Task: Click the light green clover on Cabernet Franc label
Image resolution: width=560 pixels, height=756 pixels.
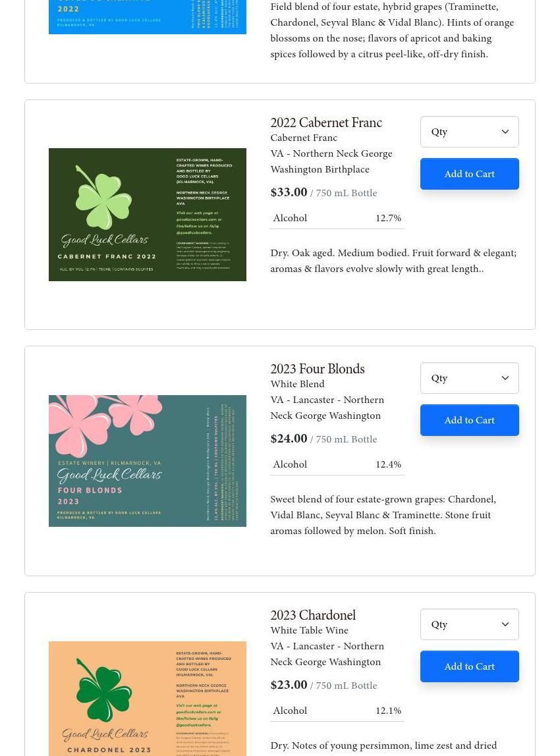Action: 103,197
